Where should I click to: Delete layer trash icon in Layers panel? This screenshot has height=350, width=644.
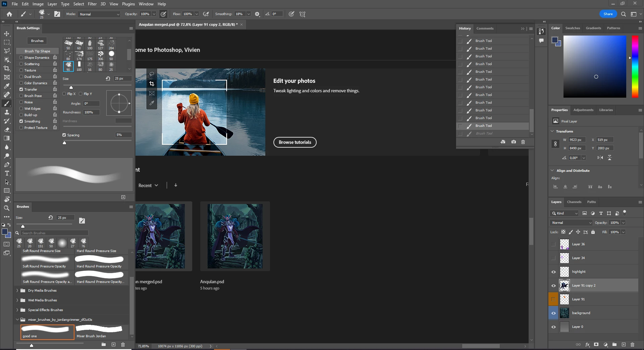coord(633,345)
